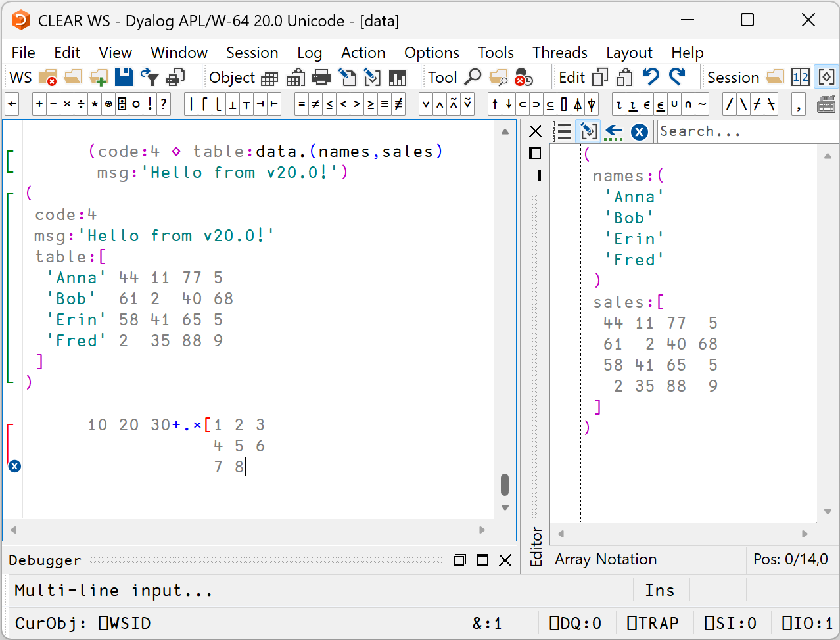Click the Print icon in Object toolbar
840x640 pixels.
(x=321, y=78)
